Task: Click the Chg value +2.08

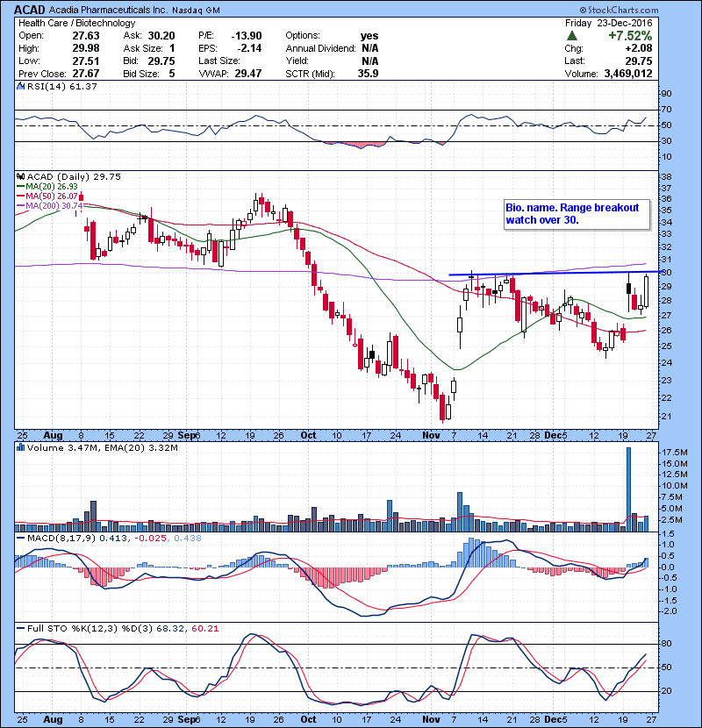Action: tap(638, 48)
